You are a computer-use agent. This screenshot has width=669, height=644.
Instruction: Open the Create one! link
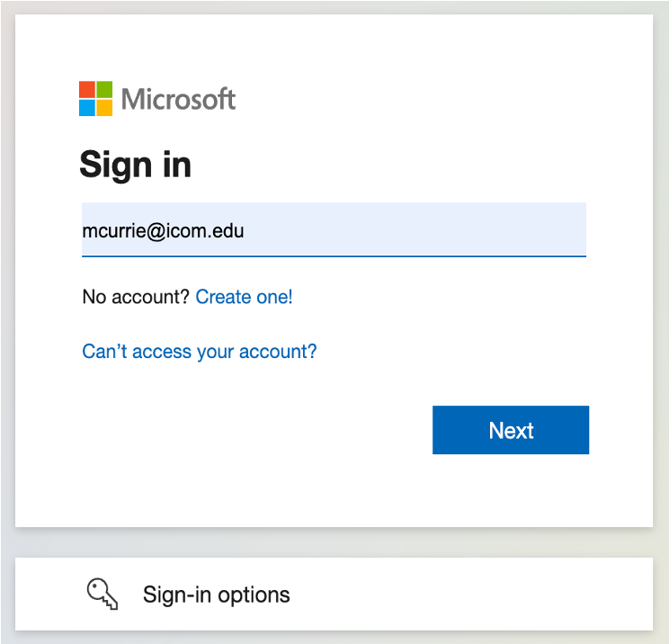(x=244, y=297)
